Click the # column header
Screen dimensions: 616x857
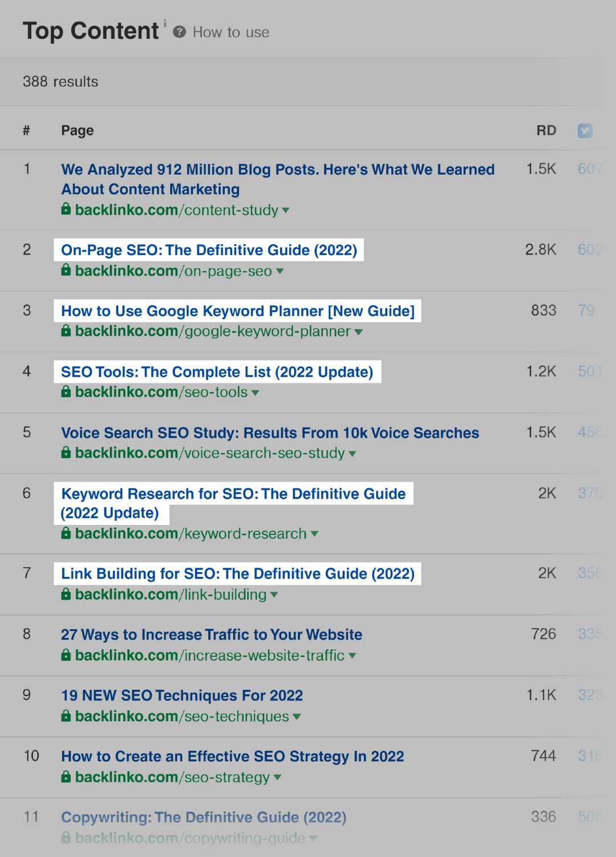pyautogui.click(x=26, y=131)
